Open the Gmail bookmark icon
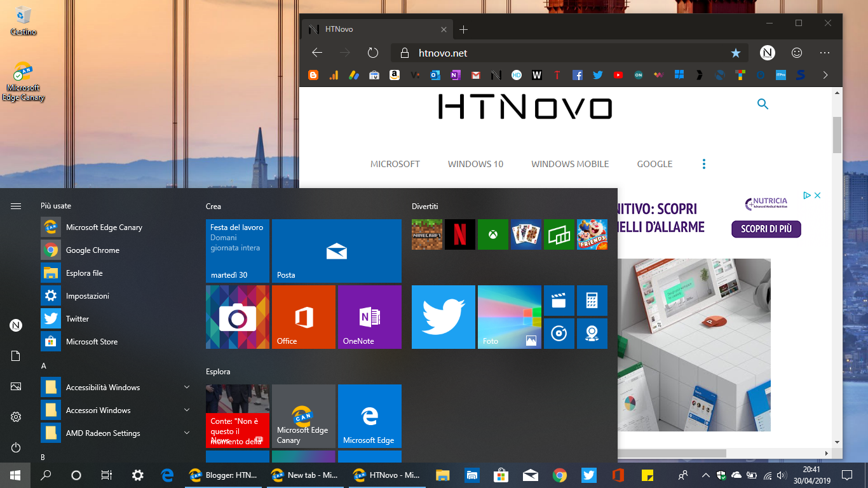Screen dimensions: 868x488 (x=475, y=75)
